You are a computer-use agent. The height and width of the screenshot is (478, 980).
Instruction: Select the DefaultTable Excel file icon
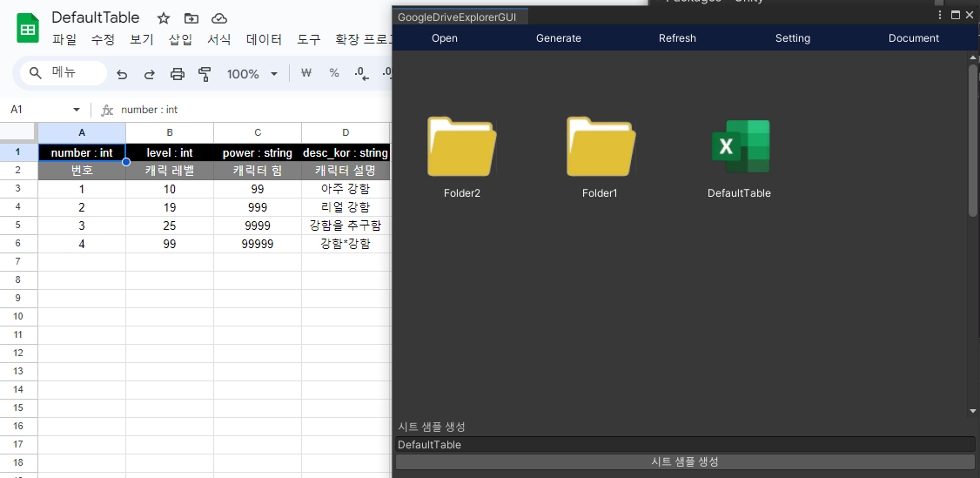[x=740, y=146]
